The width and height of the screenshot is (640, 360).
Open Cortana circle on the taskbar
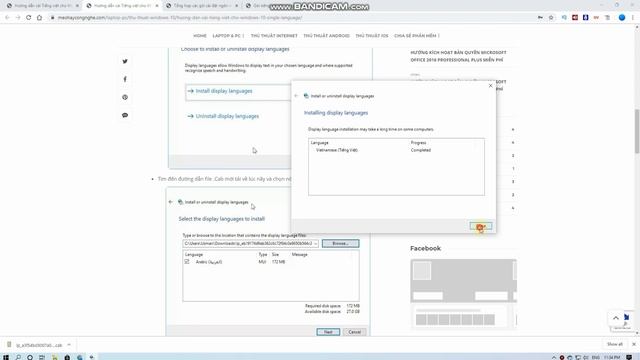(x=30, y=357)
